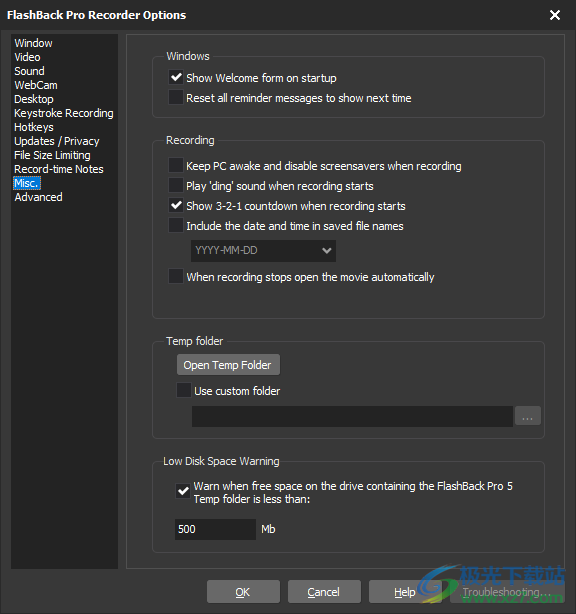Enable Reset all reminder messages checkbox
The height and width of the screenshot is (614, 576).
click(176, 98)
